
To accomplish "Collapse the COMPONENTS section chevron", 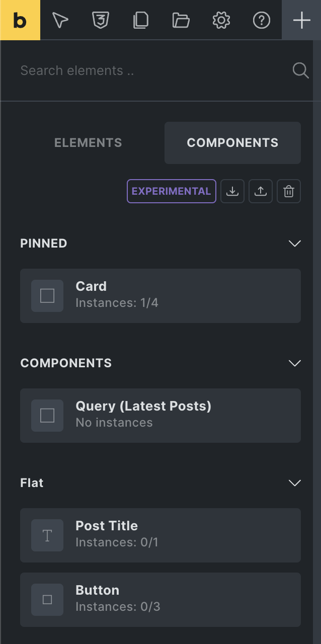I will coord(294,363).
